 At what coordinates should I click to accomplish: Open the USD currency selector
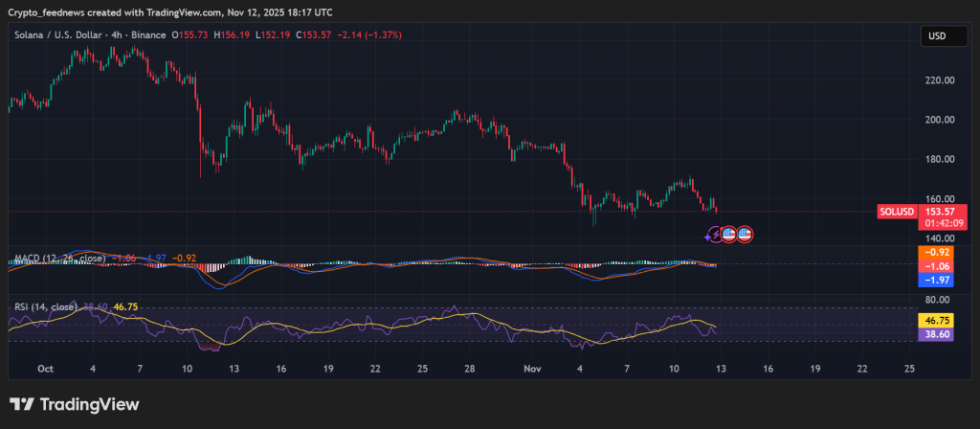point(936,36)
